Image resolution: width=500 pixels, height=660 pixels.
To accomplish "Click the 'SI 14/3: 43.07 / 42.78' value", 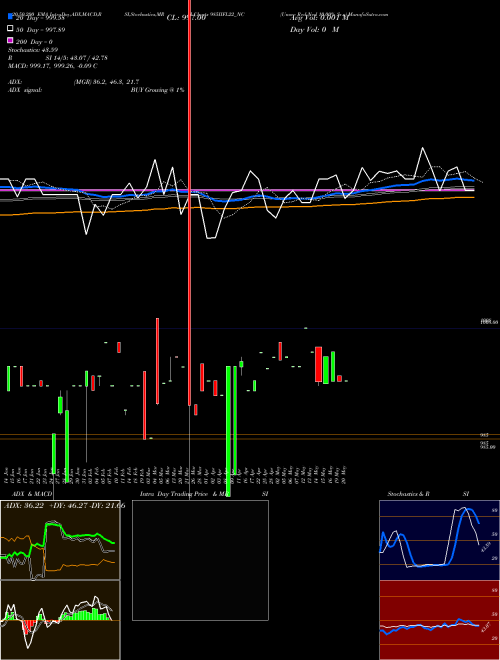I will point(76,58).
